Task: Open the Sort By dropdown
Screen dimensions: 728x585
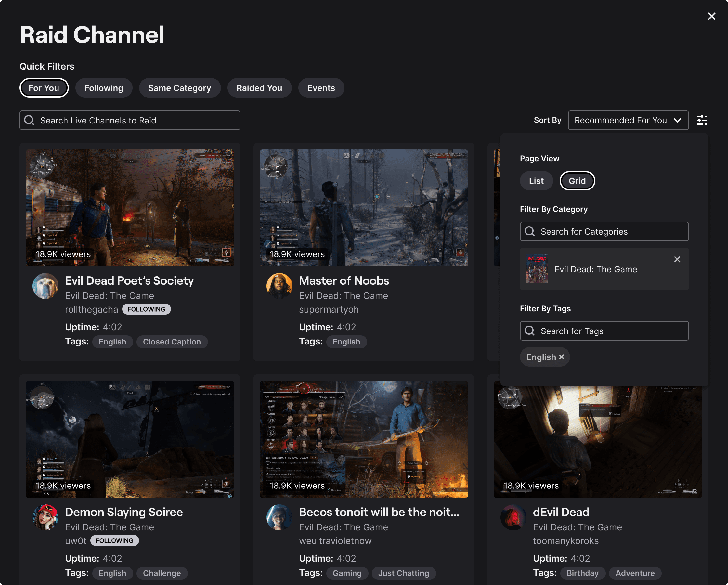Action: (x=628, y=120)
